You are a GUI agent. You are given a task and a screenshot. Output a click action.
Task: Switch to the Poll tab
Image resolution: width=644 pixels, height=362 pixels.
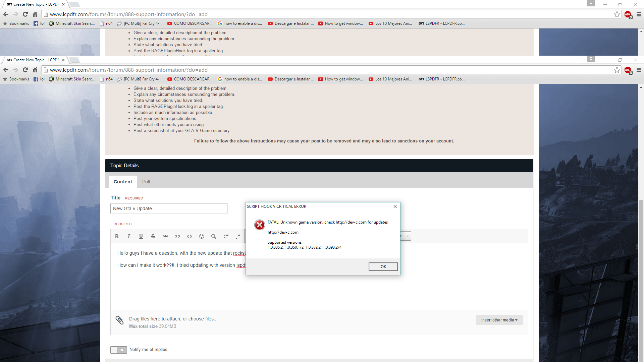[x=146, y=182]
